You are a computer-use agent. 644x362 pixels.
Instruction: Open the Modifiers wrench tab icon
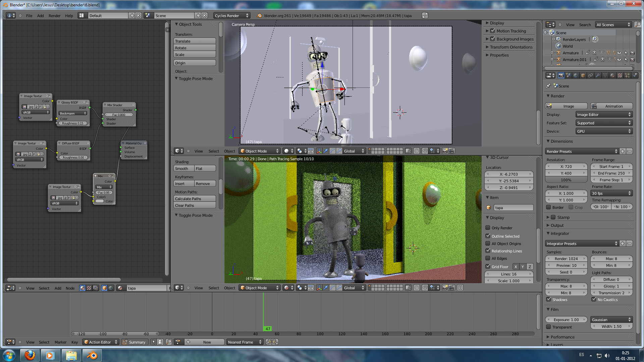pos(598,75)
